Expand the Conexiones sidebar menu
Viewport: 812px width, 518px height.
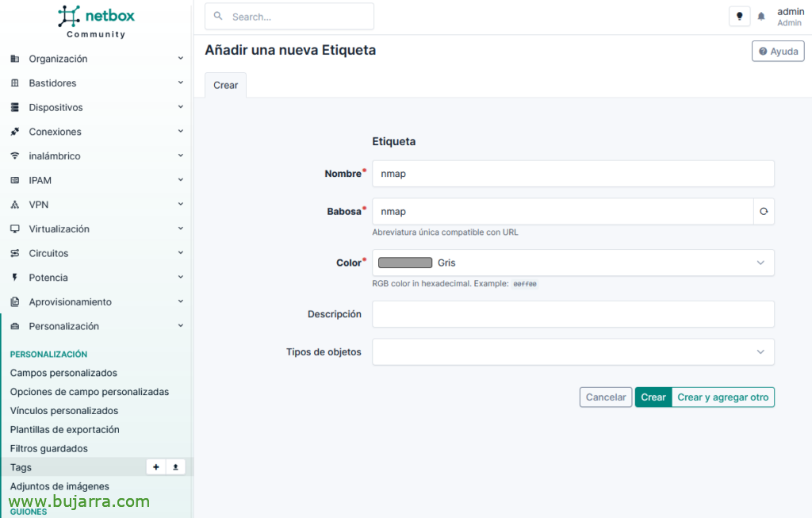pos(95,131)
